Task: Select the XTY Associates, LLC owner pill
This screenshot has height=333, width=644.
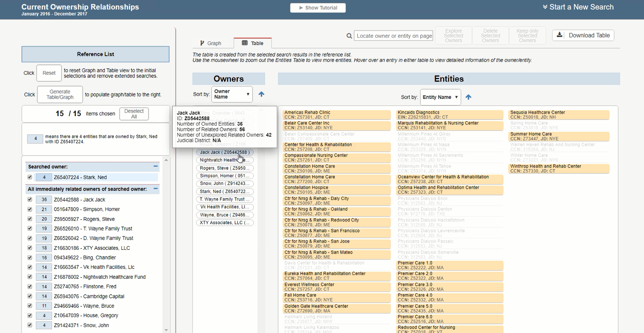Action: pos(225,223)
